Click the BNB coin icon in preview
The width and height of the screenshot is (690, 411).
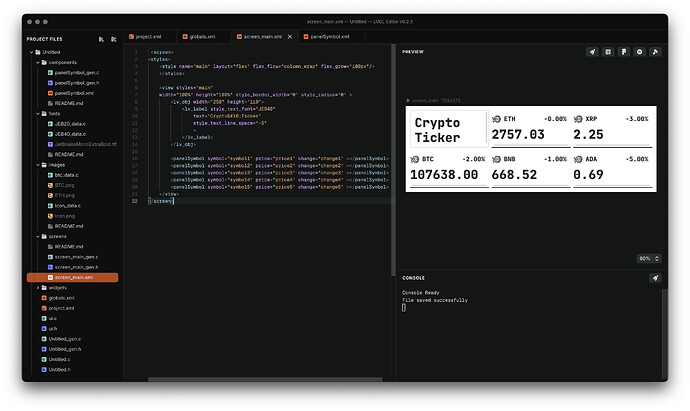coord(496,159)
